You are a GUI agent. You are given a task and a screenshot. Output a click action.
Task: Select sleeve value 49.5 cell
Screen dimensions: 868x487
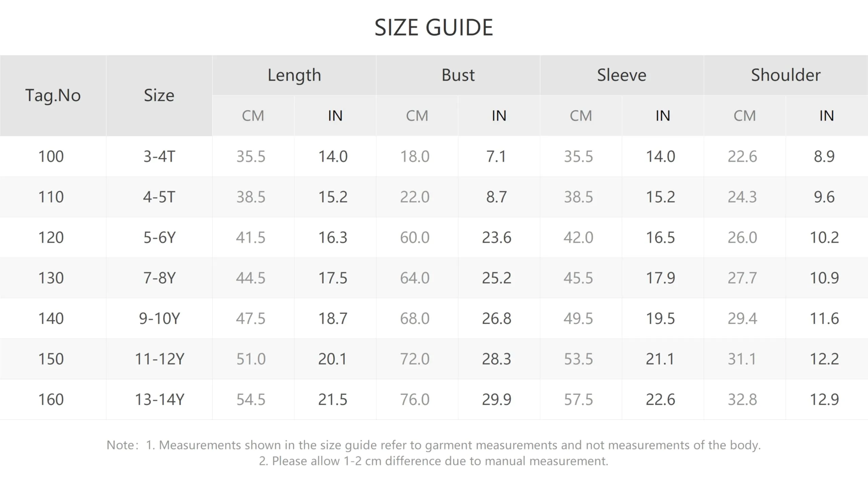[x=581, y=318]
